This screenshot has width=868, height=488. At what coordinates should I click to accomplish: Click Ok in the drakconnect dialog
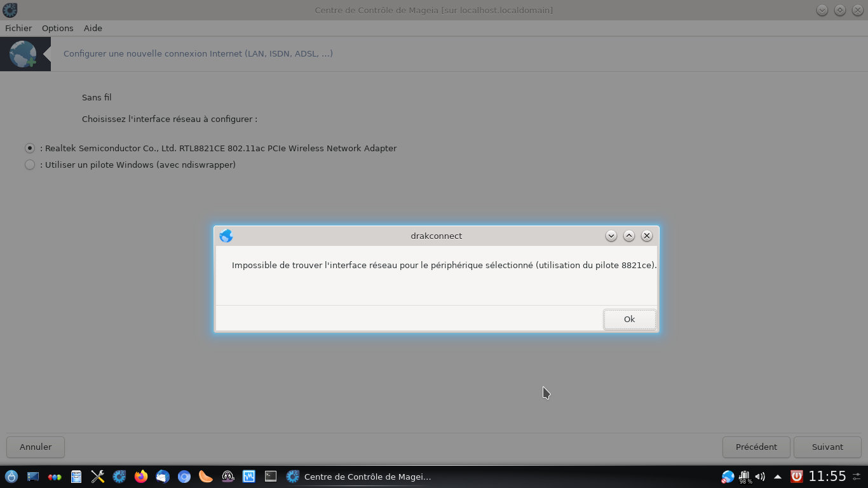(630, 319)
